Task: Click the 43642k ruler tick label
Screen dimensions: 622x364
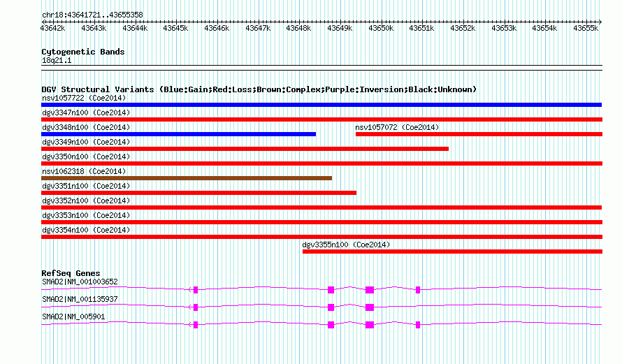Action: point(52,28)
